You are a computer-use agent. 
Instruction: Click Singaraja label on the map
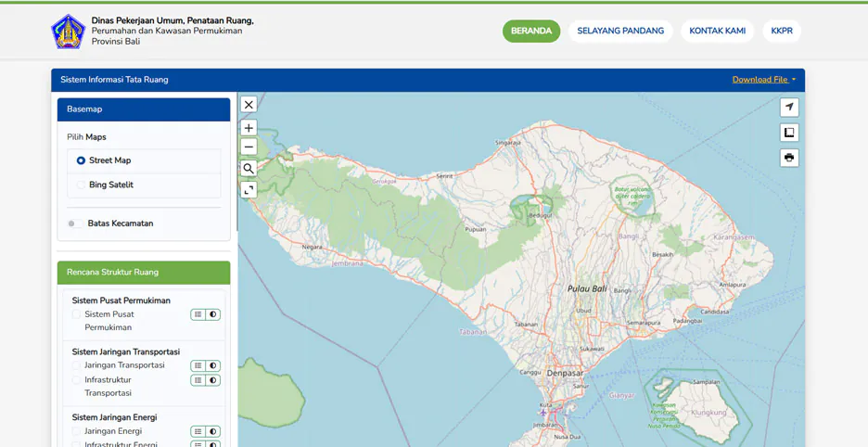507,143
